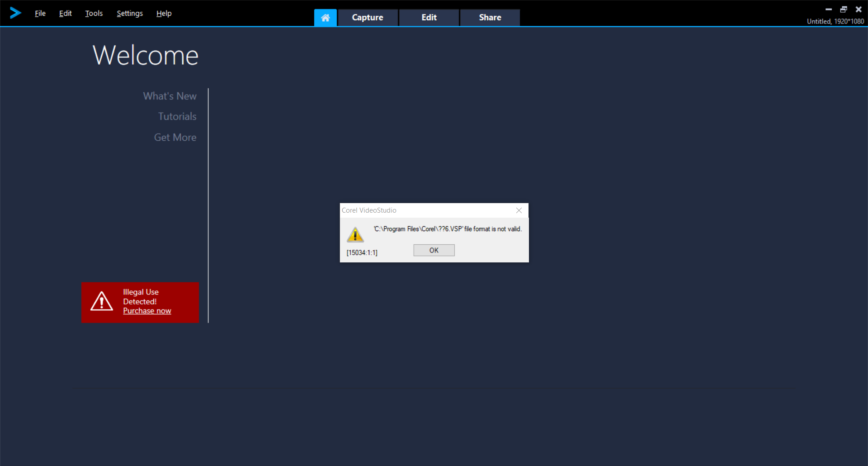The width and height of the screenshot is (868, 466).
Task: Open the Help menu
Action: pyautogui.click(x=164, y=14)
